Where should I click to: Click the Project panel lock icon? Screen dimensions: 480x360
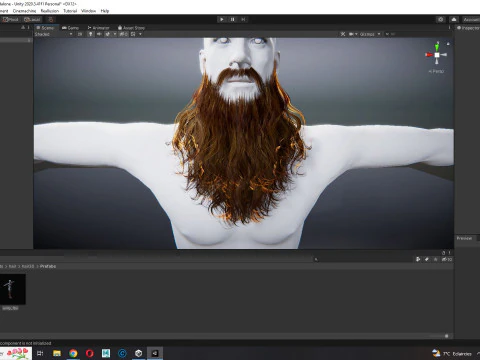pyautogui.click(x=444, y=253)
